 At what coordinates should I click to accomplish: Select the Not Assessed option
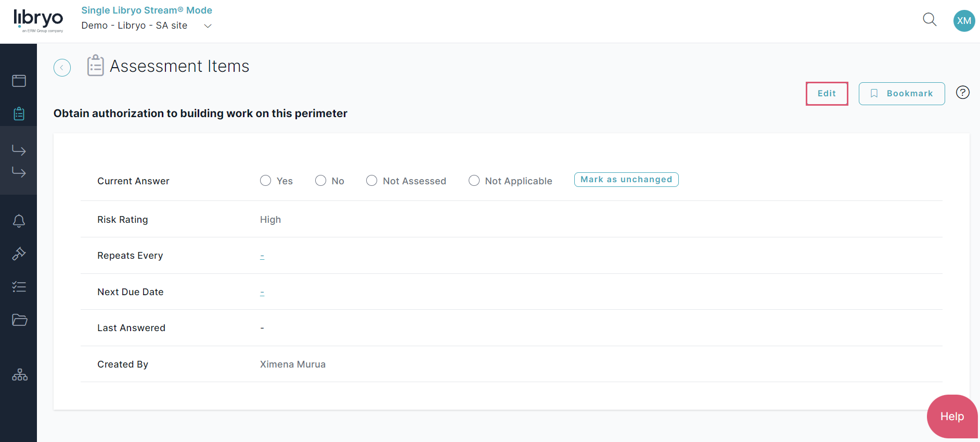coord(371,181)
